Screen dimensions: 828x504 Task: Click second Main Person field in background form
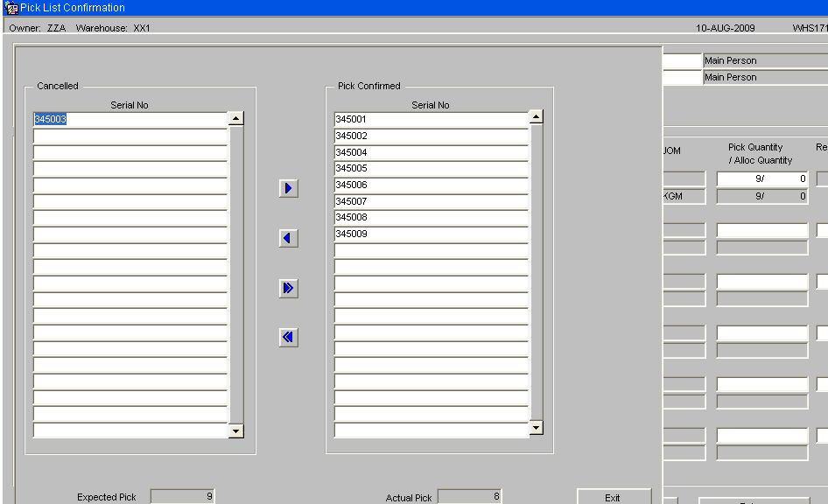766,77
